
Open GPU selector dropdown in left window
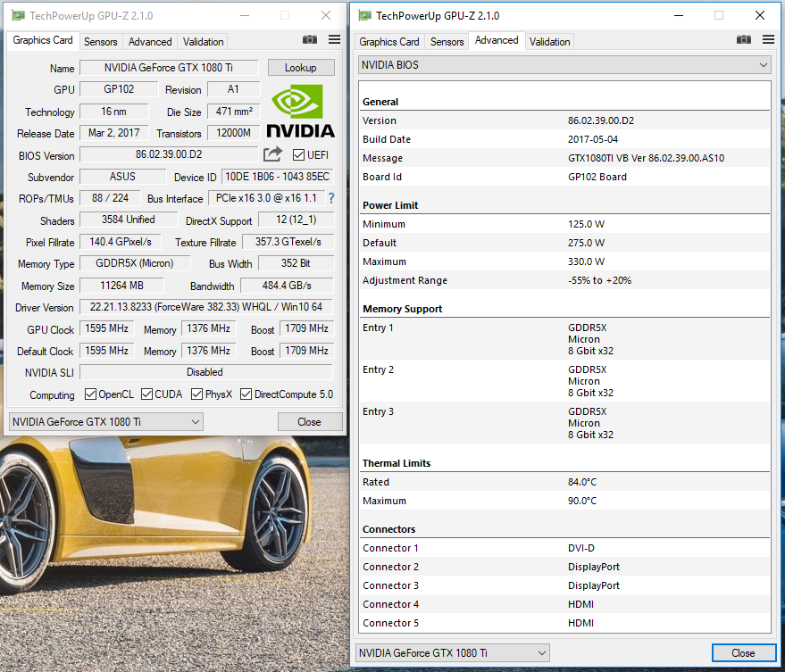coord(105,422)
